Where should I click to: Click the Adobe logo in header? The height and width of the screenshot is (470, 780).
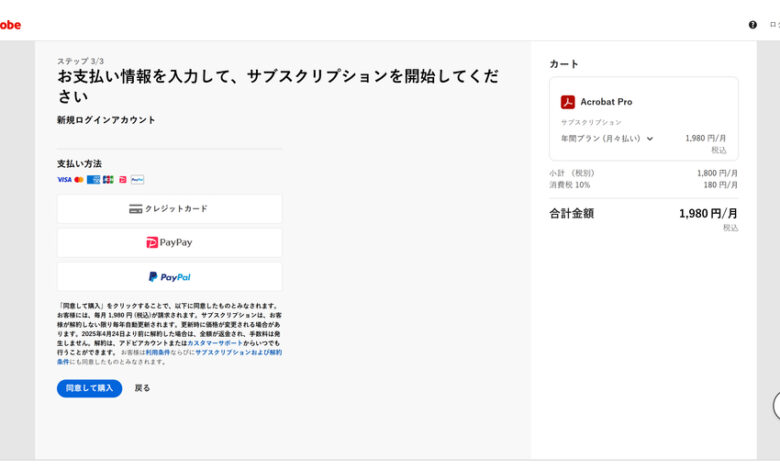(x=9, y=24)
